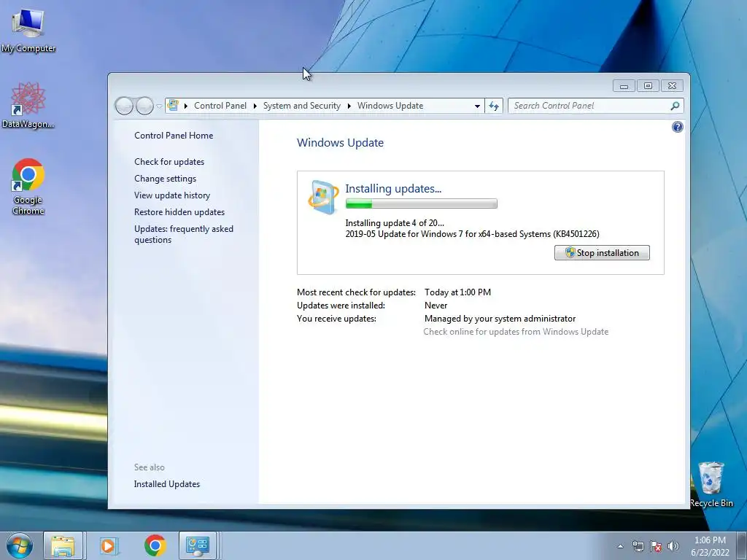Click Check for updates link

point(169,161)
